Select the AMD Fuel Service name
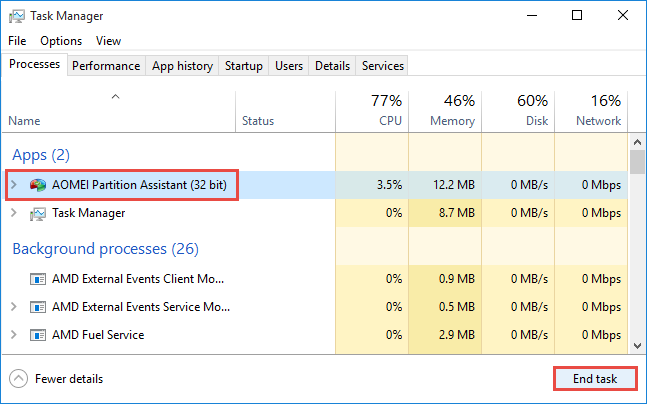The width and height of the screenshot is (647, 404). point(98,335)
